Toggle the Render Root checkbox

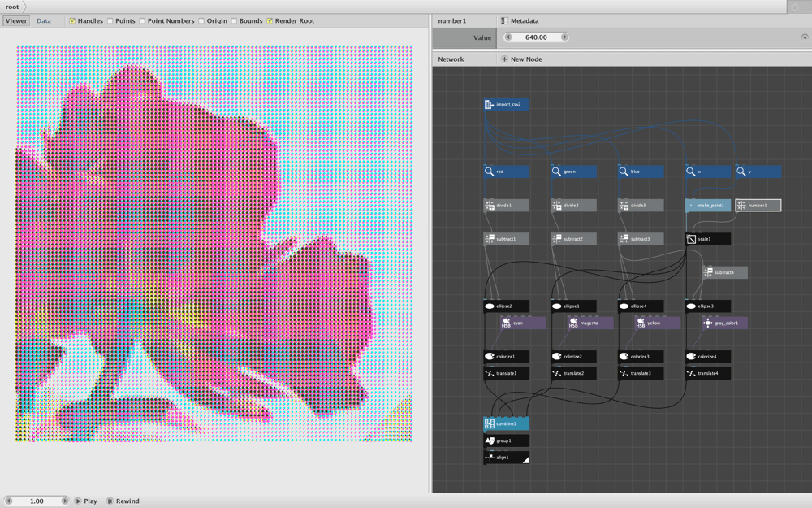270,21
